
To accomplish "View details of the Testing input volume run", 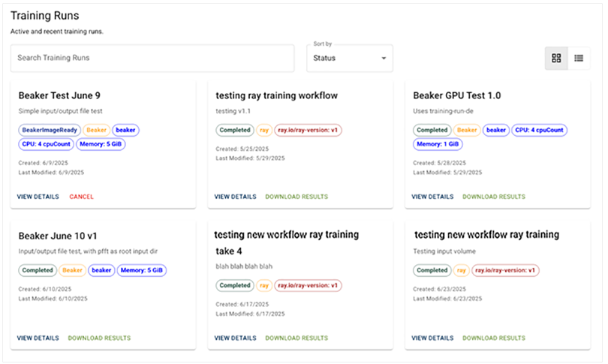I will pos(432,338).
